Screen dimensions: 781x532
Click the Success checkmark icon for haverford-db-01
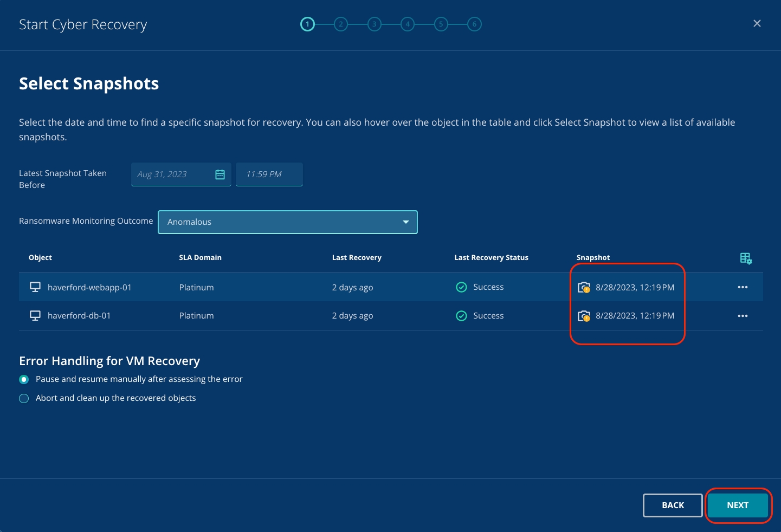(461, 316)
